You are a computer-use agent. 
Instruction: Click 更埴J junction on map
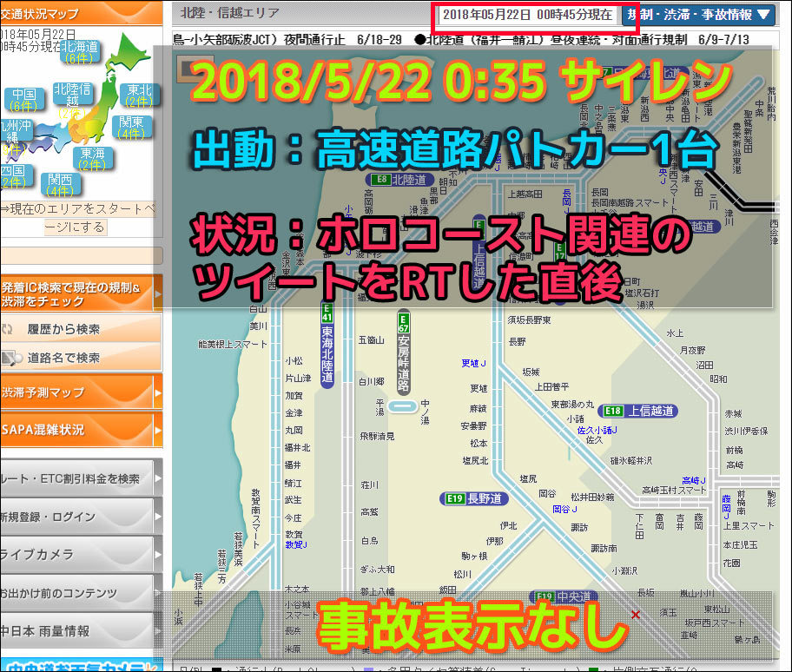coord(473,363)
